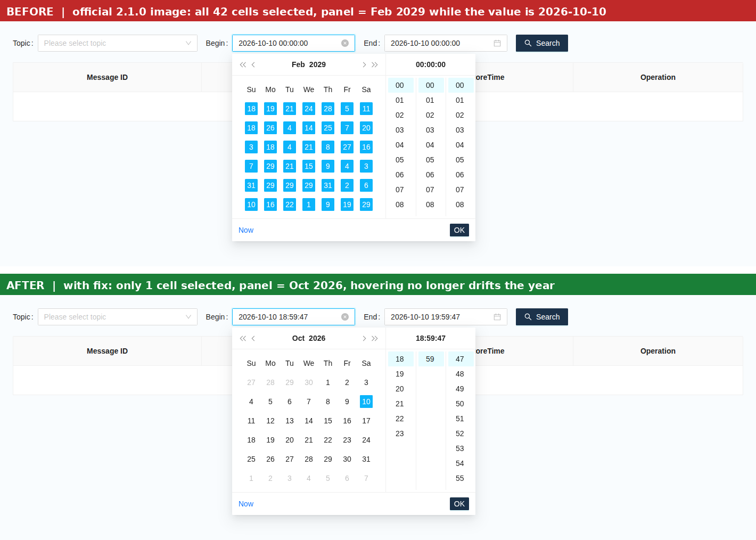Click next month arrow in Feb 2029 calendar
Viewport: 756px width, 540px height.
pyautogui.click(x=364, y=64)
